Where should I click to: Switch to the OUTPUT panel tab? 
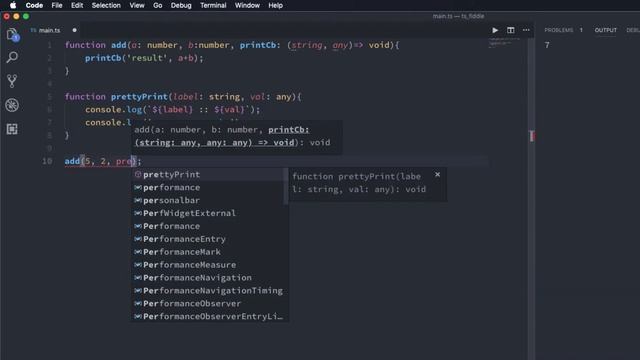coord(606,30)
